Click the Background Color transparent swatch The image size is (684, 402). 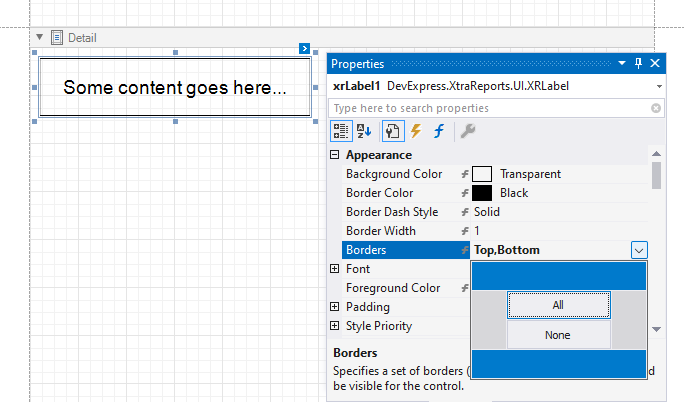coord(482,174)
